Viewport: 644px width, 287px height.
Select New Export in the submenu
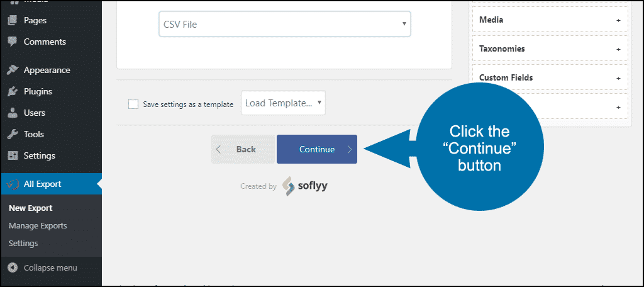coord(31,208)
